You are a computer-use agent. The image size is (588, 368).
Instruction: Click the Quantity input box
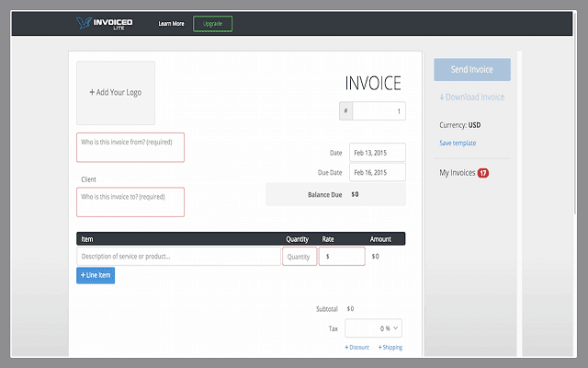pos(300,256)
